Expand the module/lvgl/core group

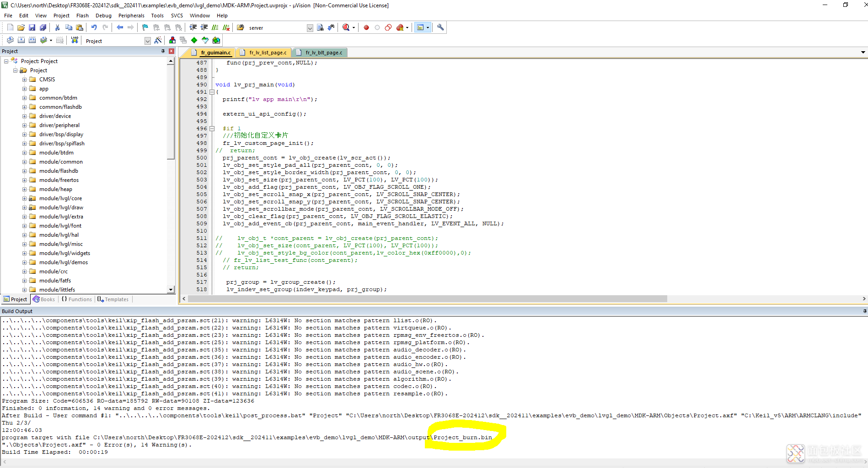click(24, 198)
